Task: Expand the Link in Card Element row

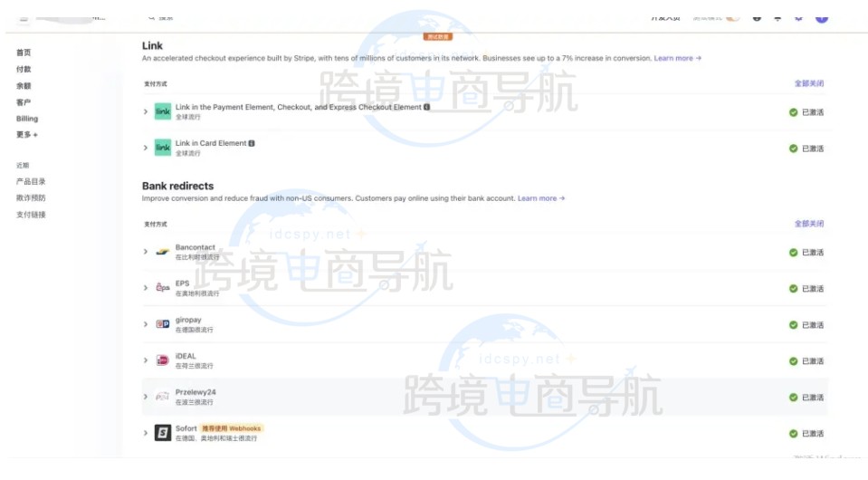Action: pyautogui.click(x=146, y=148)
